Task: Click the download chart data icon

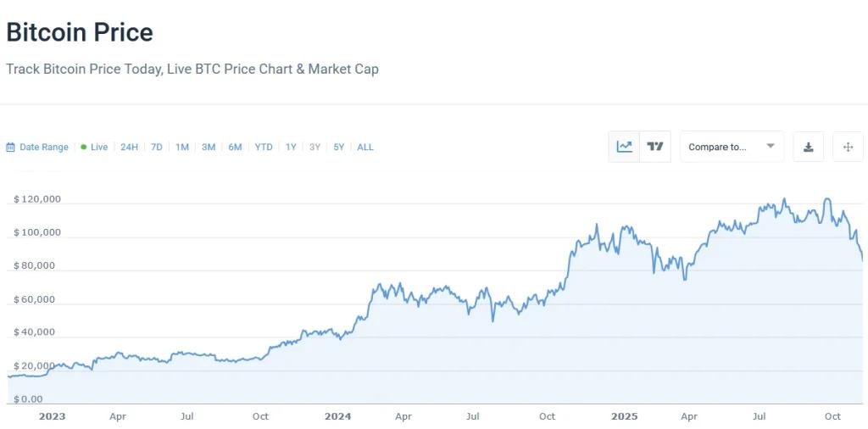Action: [809, 147]
